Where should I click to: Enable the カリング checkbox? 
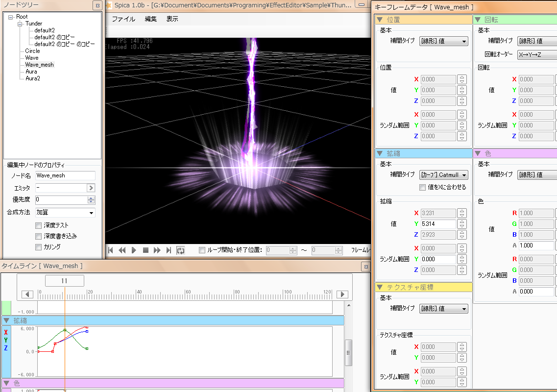(38, 246)
